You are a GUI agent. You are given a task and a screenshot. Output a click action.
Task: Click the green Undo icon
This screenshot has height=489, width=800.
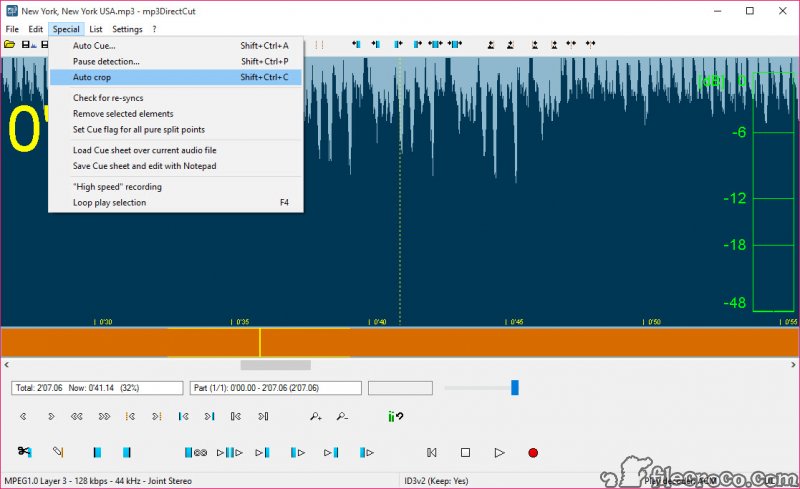395,416
